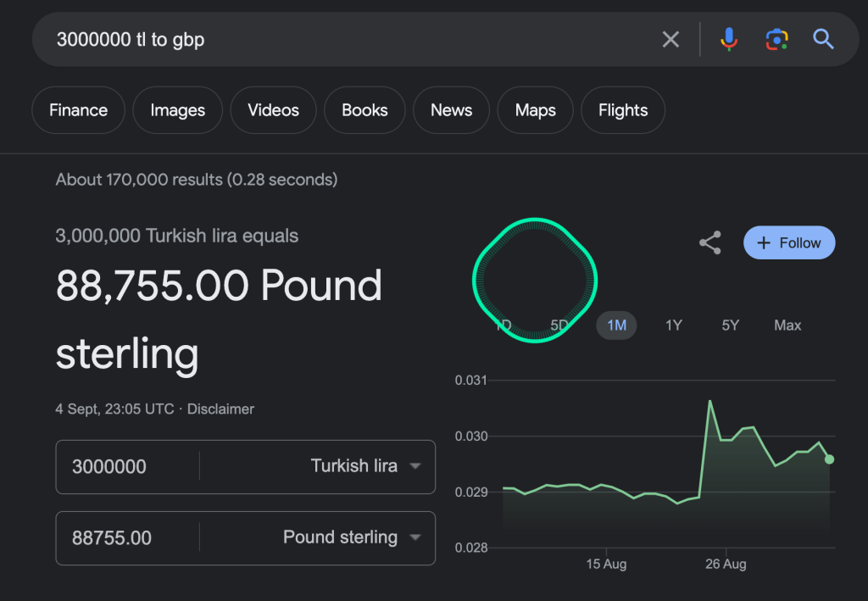Show the 1Y chart range
The width and height of the screenshot is (868, 601).
click(x=673, y=325)
